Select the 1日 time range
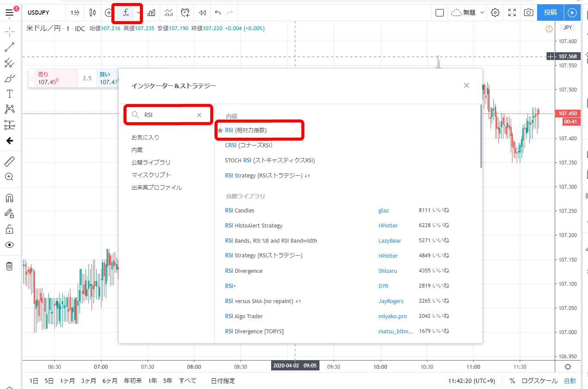Image resolution: width=588 pixels, height=389 pixels. pos(34,381)
